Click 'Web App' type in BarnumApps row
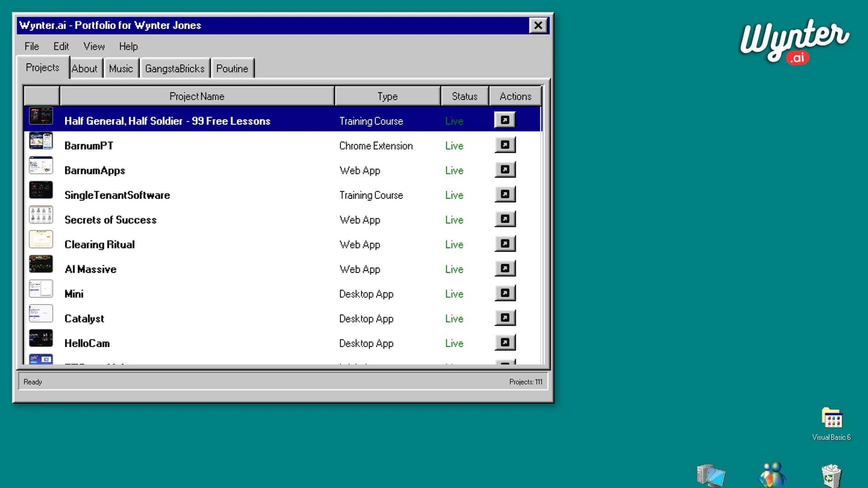 (x=360, y=170)
